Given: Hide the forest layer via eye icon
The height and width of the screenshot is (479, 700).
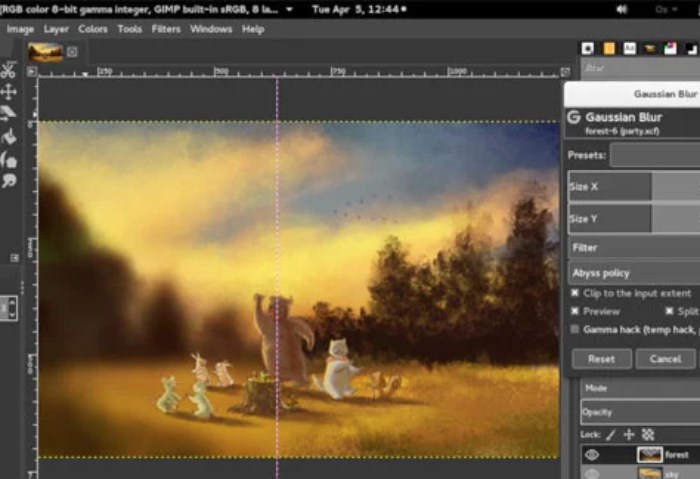Looking at the screenshot, I should (590, 455).
